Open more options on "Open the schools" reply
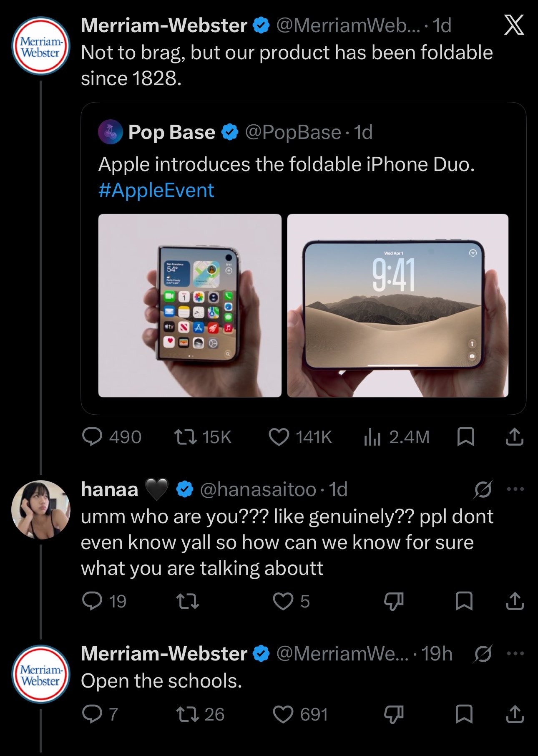This screenshot has height=756, width=538. [x=515, y=653]
